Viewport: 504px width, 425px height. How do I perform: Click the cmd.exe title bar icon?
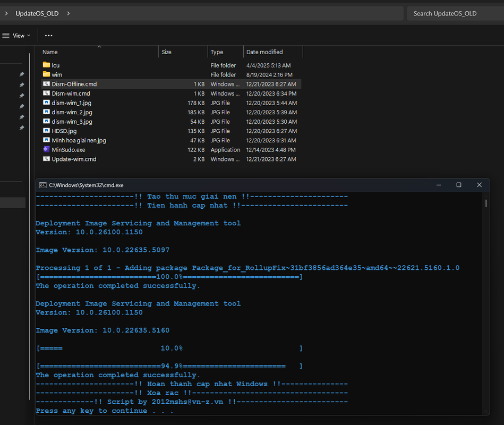(42, 185)
